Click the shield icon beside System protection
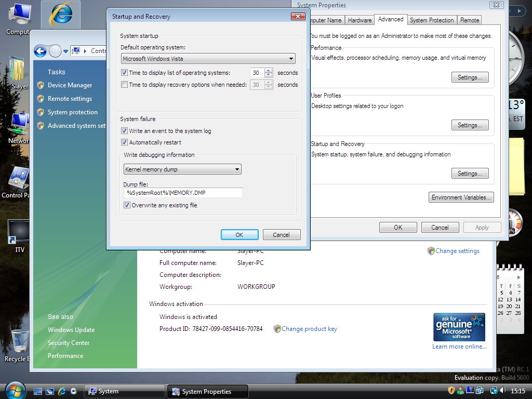532x399 pixels. coord(41,112)
